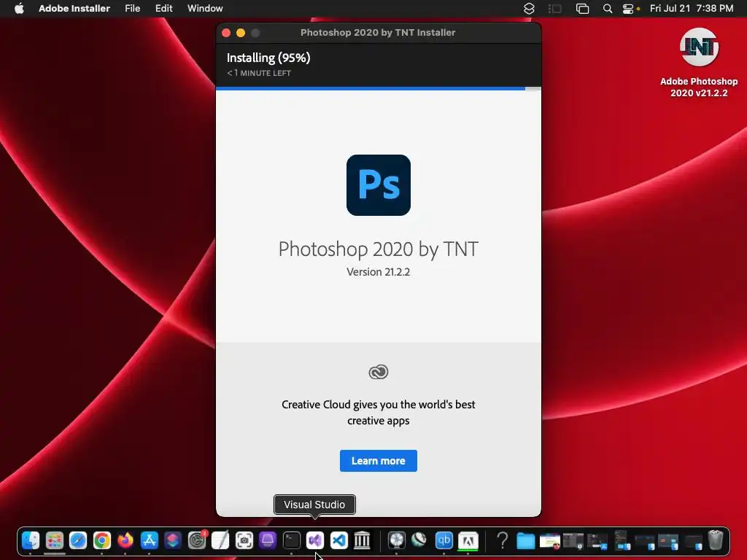Image resolution: width=747 pixels, height=560 pixels.
Task: Open the library columns building icon in Dock
Action: pos(362,540)
